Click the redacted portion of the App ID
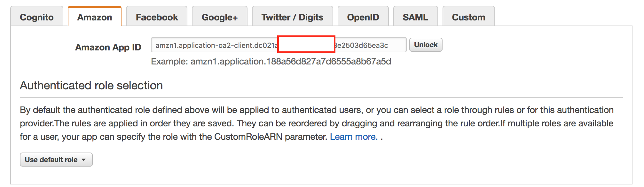 (305, 45)
